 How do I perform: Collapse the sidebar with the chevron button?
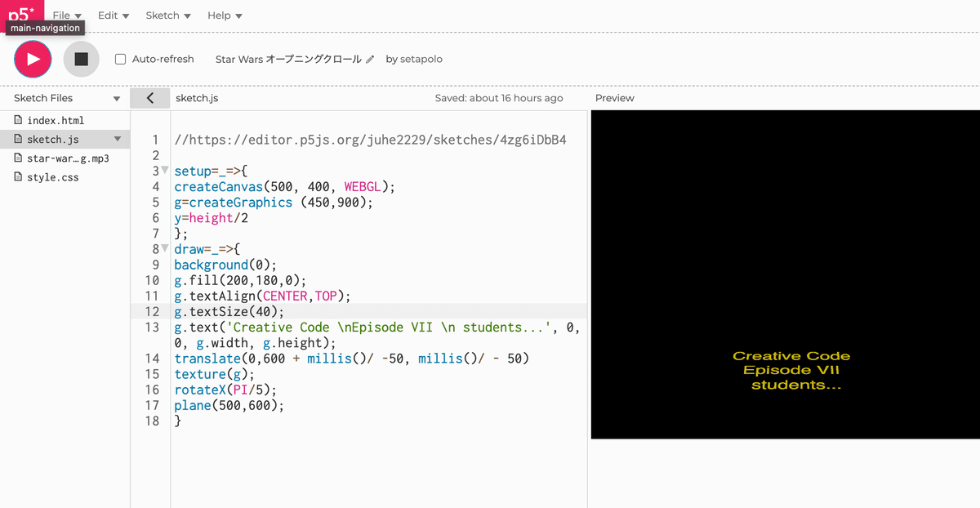150,98
